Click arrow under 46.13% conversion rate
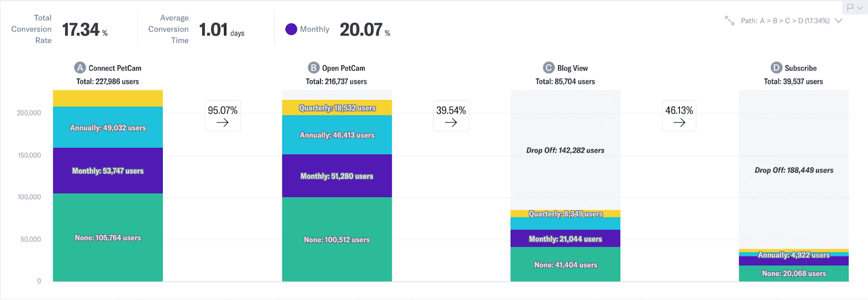 [x=679, y=123]
